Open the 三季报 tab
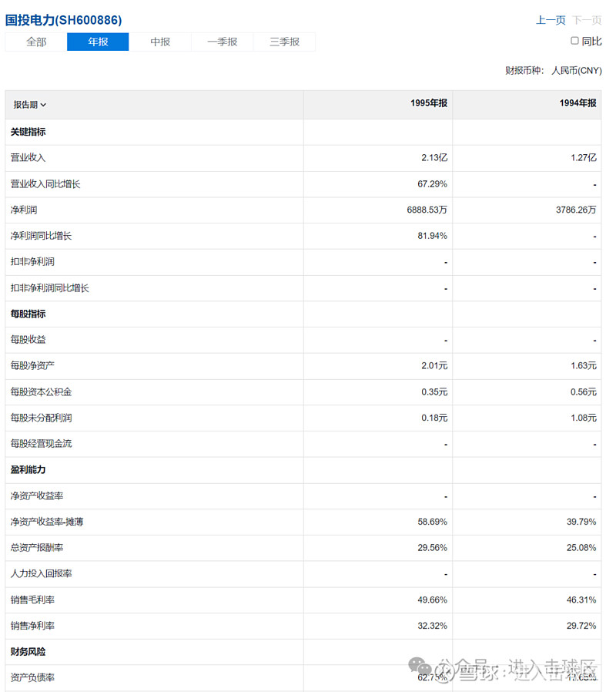 pos(284,42)
